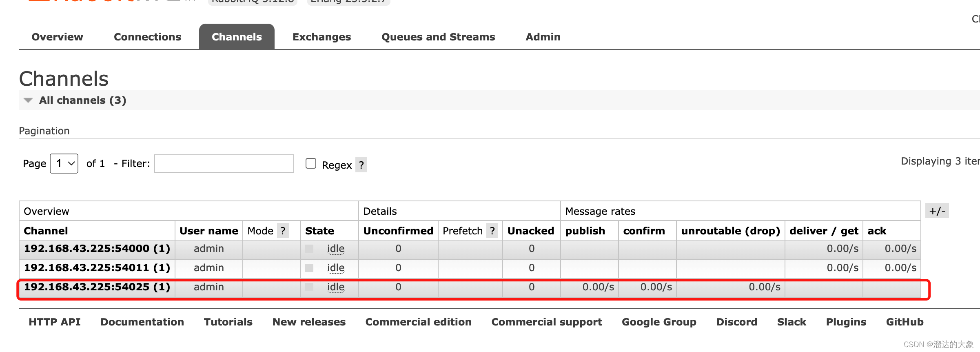
Task: Click the help icon next to Regex
Action: tap(361, 165)
